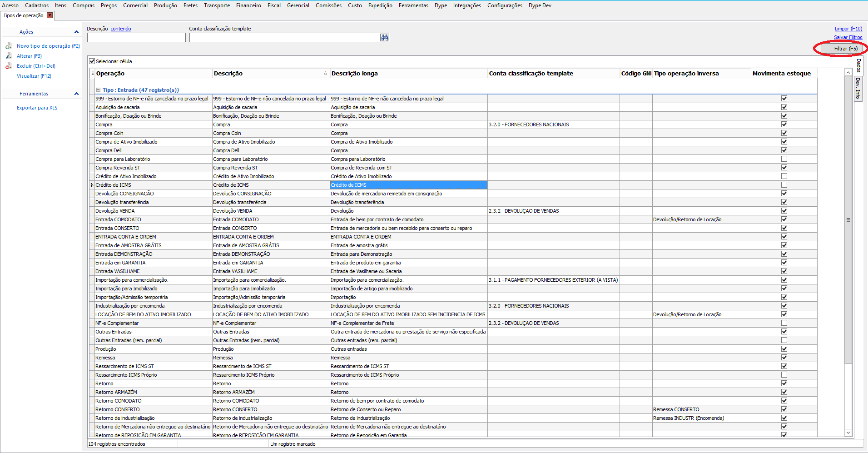
Task: Uncheck Movimenta estoque for Aquisição de sacaria
Action: [x=784, y=107]
